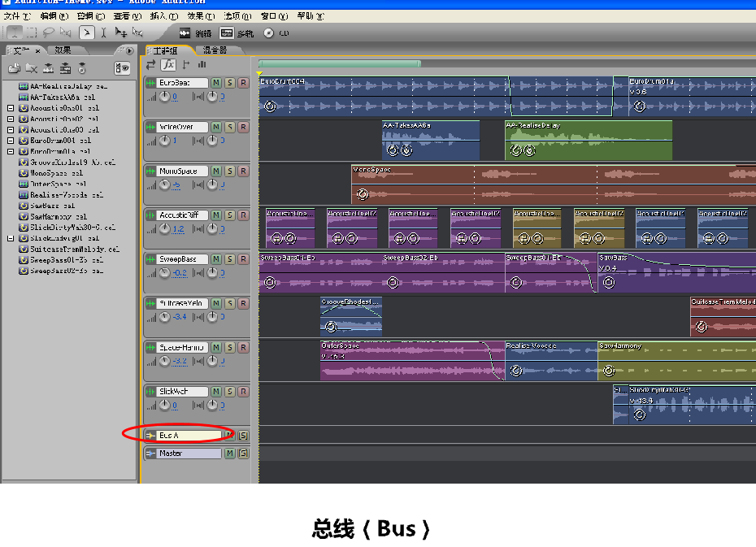Click the Master [S] button
Viewport: 756px width, 547px height.
pos(244,454)
